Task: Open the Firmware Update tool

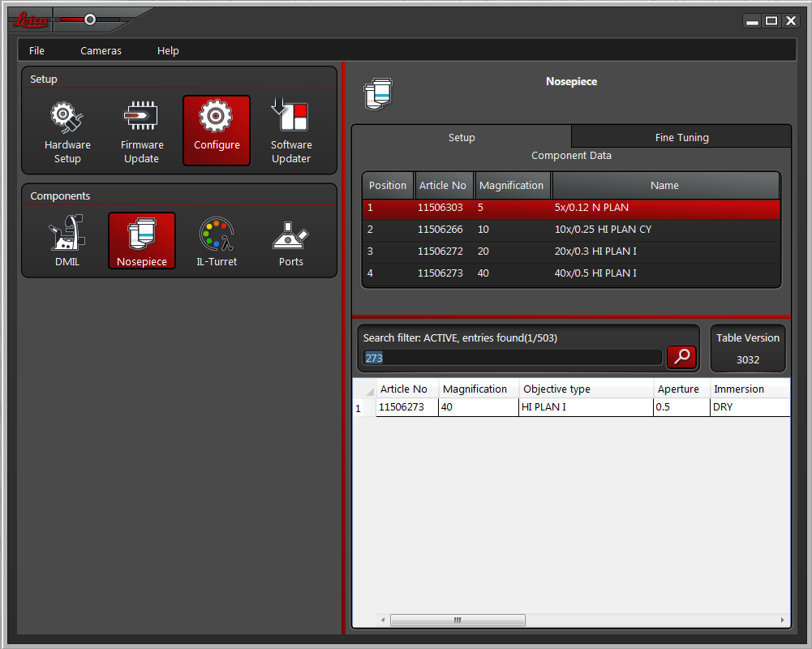Action: (x=141, y=131)
